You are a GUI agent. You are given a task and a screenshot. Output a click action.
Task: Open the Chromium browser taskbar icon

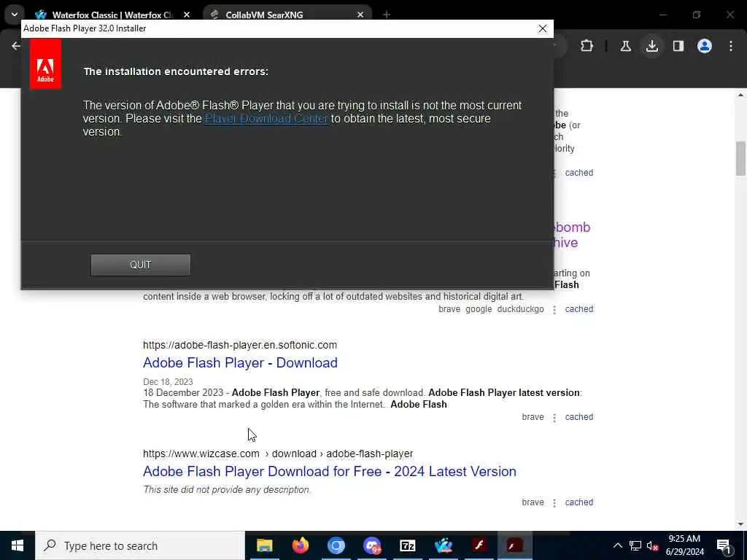tap(336, 545)
